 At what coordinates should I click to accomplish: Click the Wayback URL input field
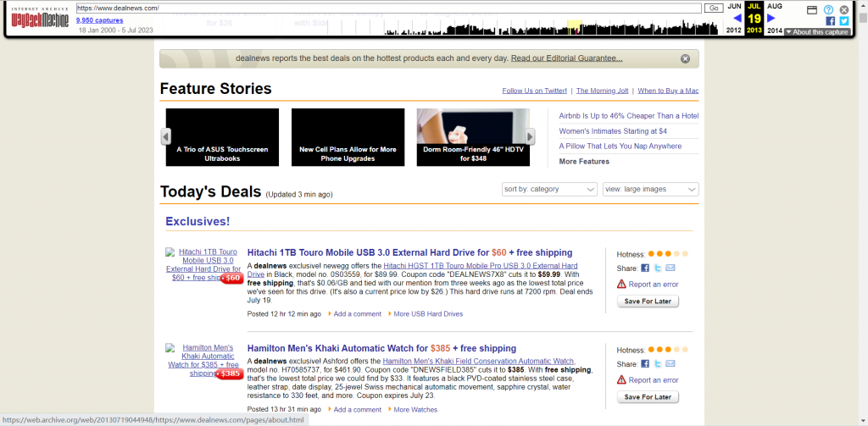pyautogui.click(x=388, y=8)
